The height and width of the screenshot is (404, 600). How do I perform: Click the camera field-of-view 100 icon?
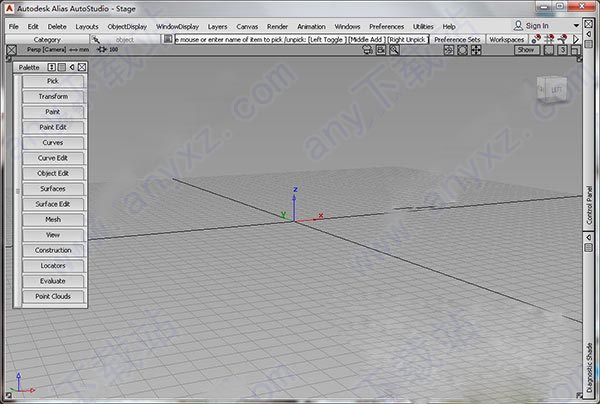click(x=102, y=50)
